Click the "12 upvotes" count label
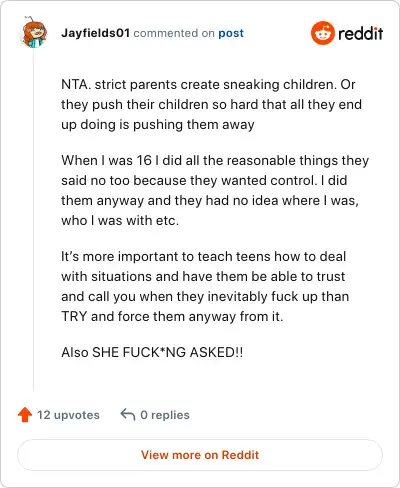Image resolution: width=400 pixels, height=488 pixels. pos(68,415)
